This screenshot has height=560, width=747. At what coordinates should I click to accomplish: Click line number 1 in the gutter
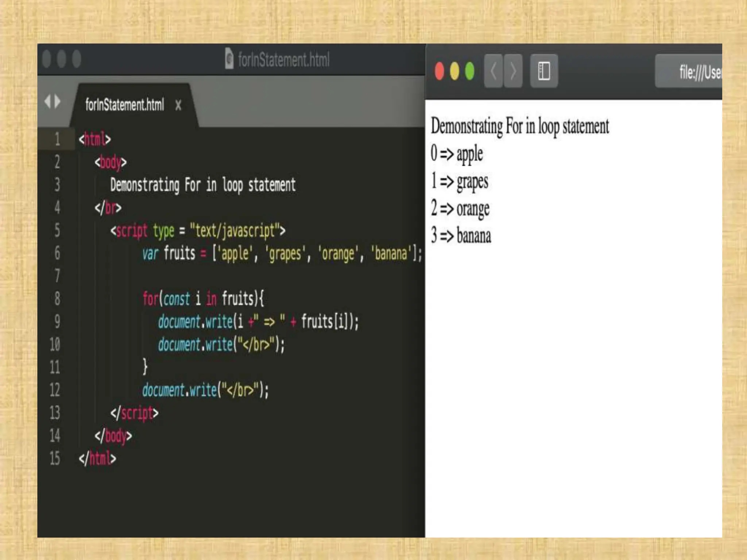[x=57, y=139]
